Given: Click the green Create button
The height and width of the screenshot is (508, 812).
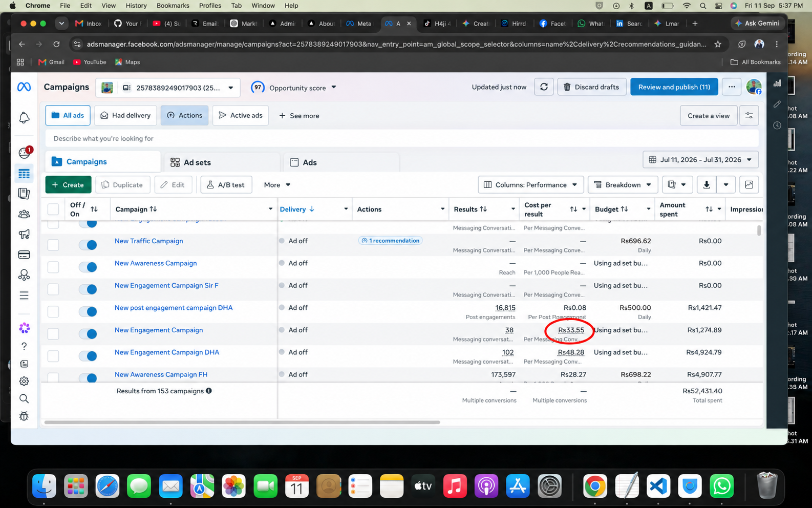Looking at the screenshot, I should (x=68, y=185).
